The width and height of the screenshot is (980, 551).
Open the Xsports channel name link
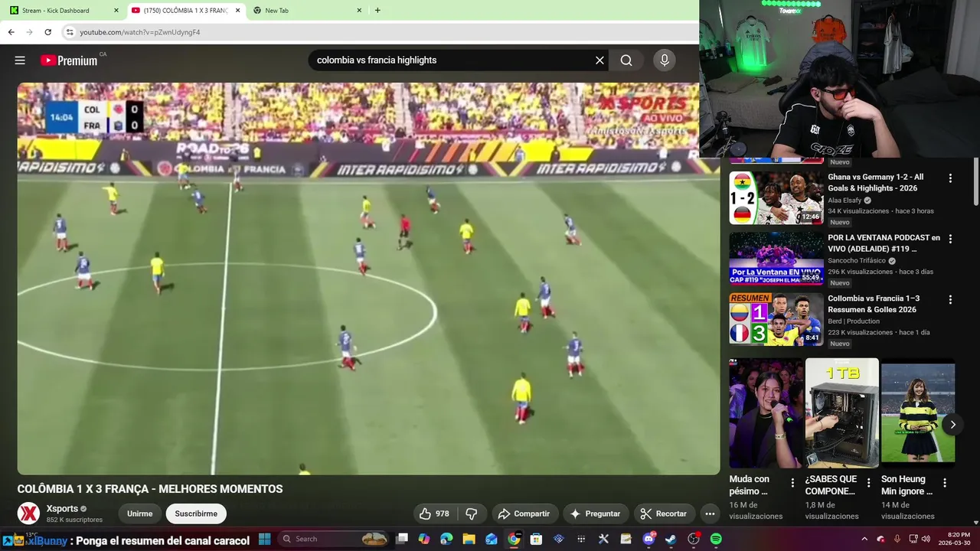(x=62, y=509)
